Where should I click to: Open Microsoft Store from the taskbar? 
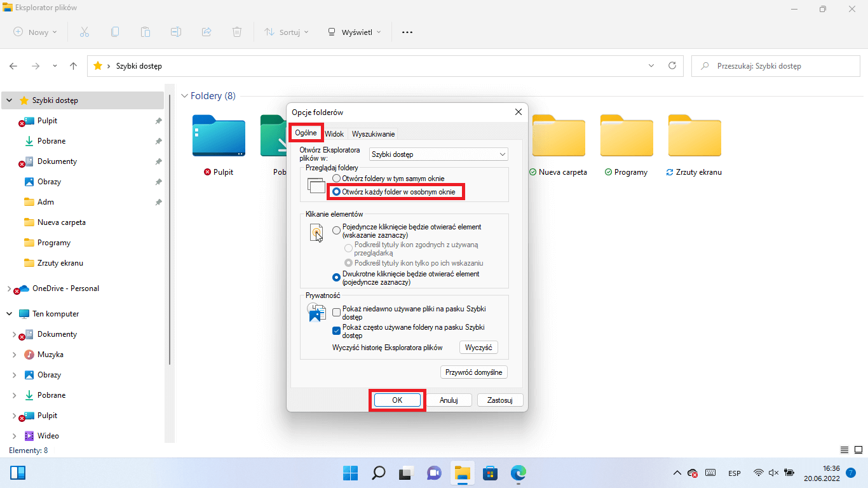pyautogui.click(x=490, y=473)
